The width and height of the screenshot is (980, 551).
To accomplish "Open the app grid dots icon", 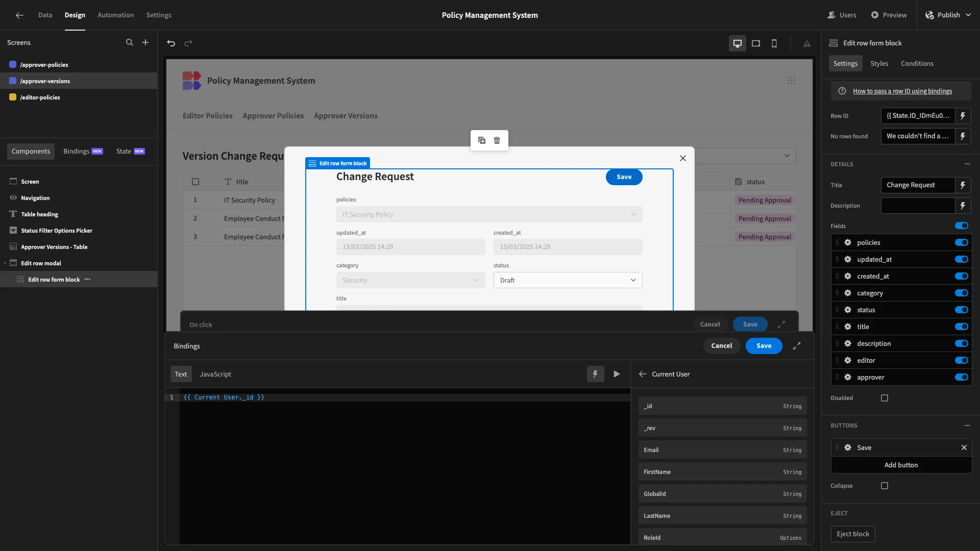I will (791, 81).
